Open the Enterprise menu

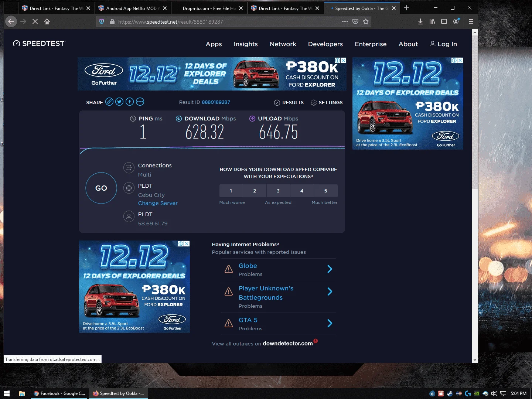point(371,44)
